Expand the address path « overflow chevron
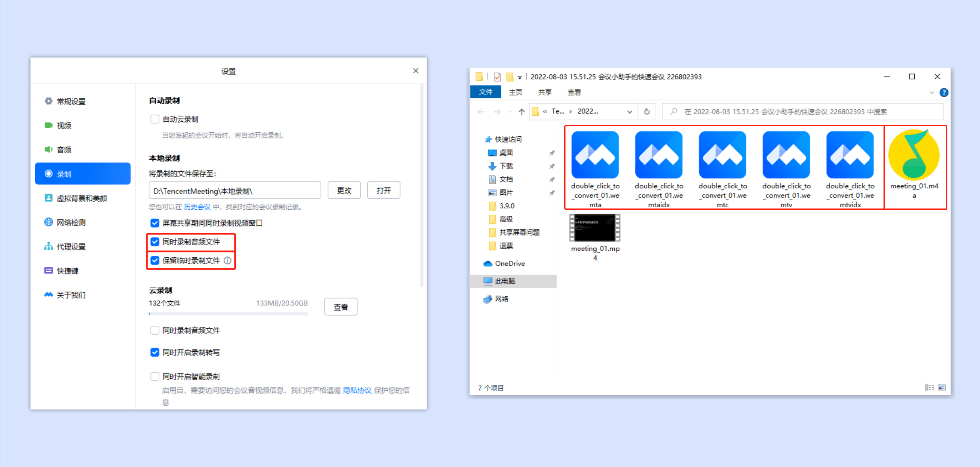Viewport: 980px width, 467px height. pyautogui.click(x=545, y=111)
